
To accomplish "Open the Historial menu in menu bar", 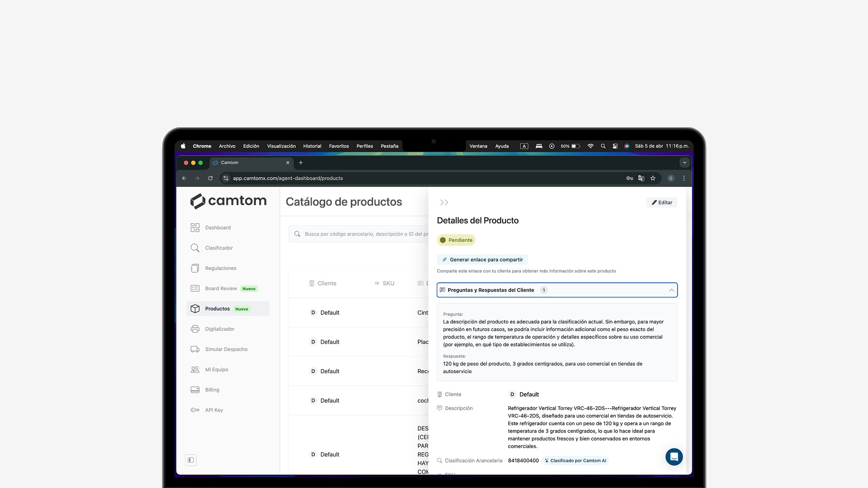I will point(312,146).
